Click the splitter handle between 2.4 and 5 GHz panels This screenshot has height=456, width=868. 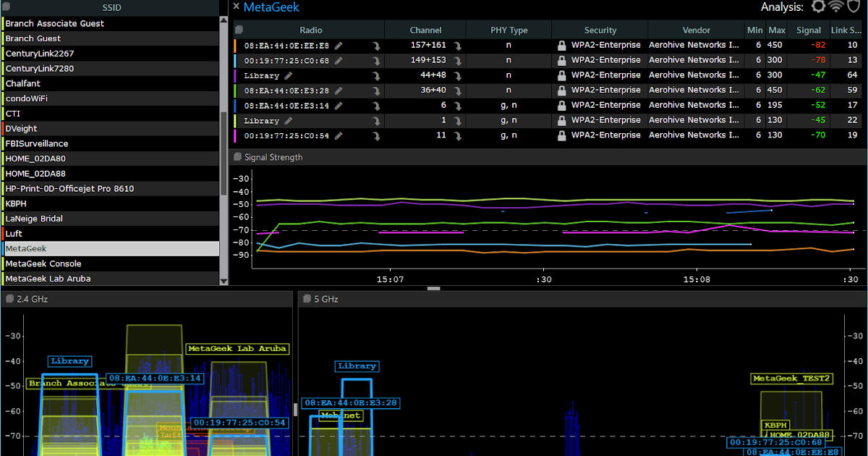click(x=295, y=409)
